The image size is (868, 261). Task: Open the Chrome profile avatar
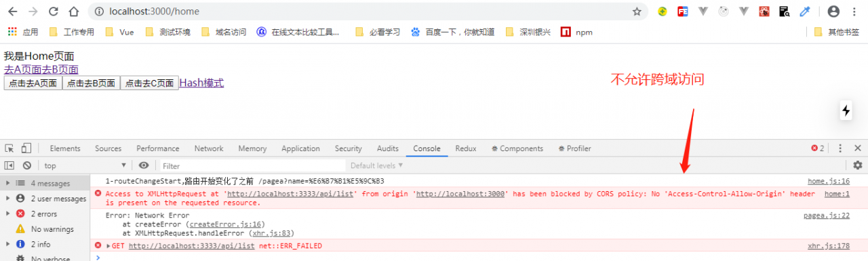tap(833, 12)
